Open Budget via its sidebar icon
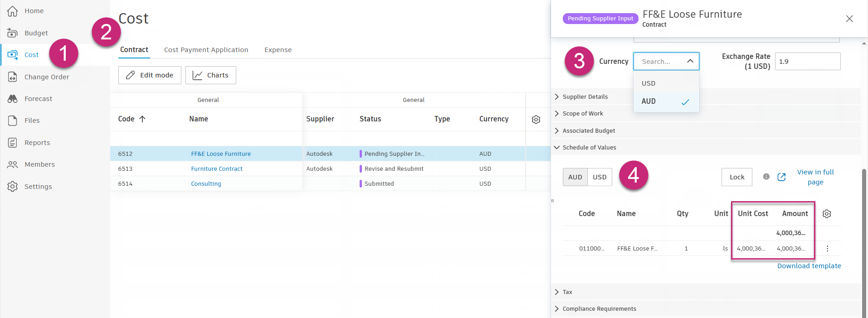 (x=13, y=33)
